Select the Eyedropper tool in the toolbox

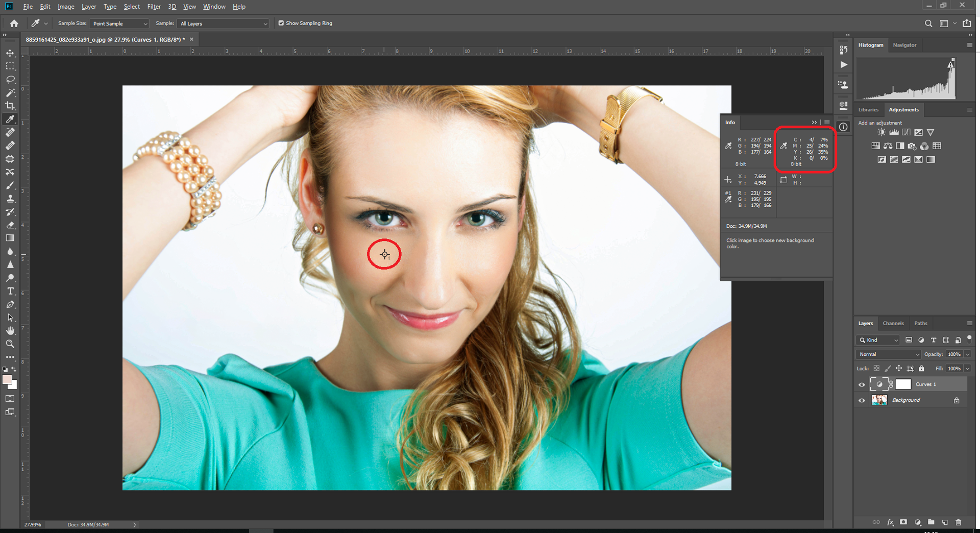[x=10, y=119]
